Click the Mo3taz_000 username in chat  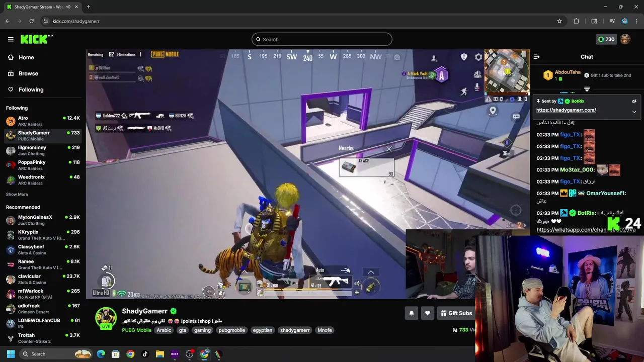(577, 170)
